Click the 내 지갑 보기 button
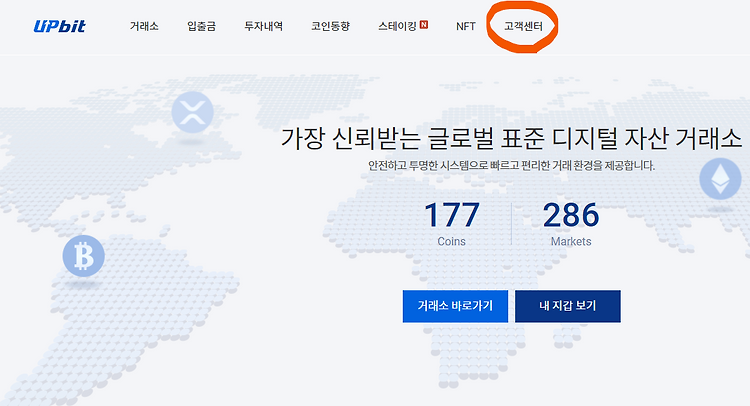Viewport: 750px width, 406px height. pos(568,306)
